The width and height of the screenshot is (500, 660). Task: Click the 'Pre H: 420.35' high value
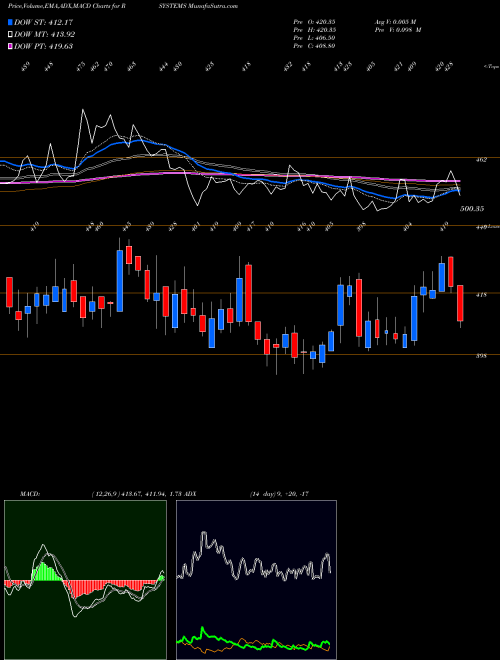[314, 30]
